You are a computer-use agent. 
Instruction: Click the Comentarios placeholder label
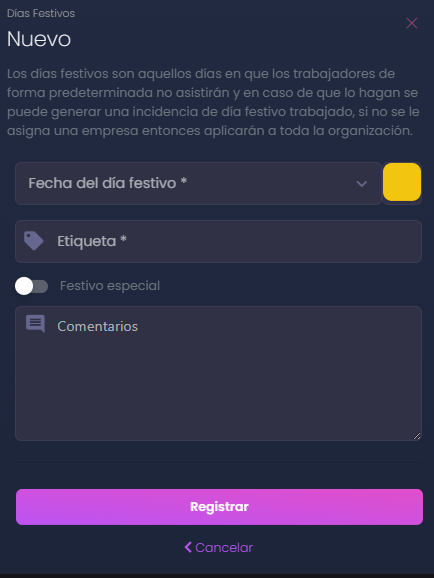point(98,326)
